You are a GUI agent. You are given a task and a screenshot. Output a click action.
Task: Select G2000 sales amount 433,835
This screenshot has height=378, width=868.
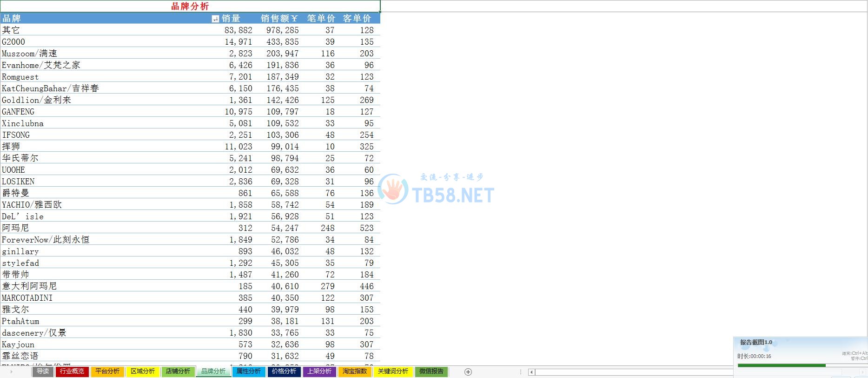pyautogui.click(x=283, y=42)
